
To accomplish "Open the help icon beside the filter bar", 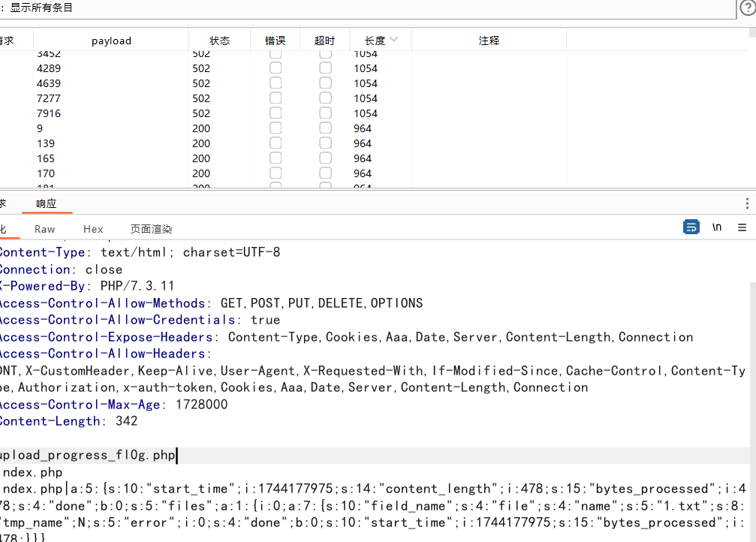I will [x=746, y=8].
